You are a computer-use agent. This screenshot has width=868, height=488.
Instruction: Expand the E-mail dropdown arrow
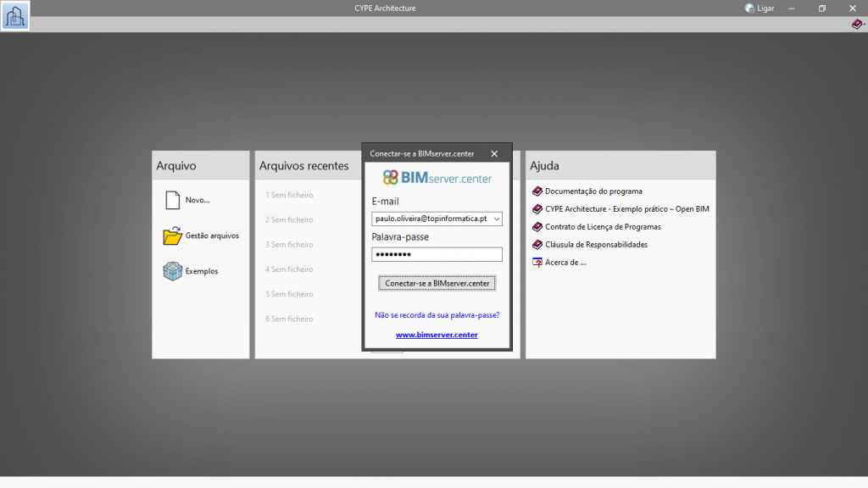497,219
